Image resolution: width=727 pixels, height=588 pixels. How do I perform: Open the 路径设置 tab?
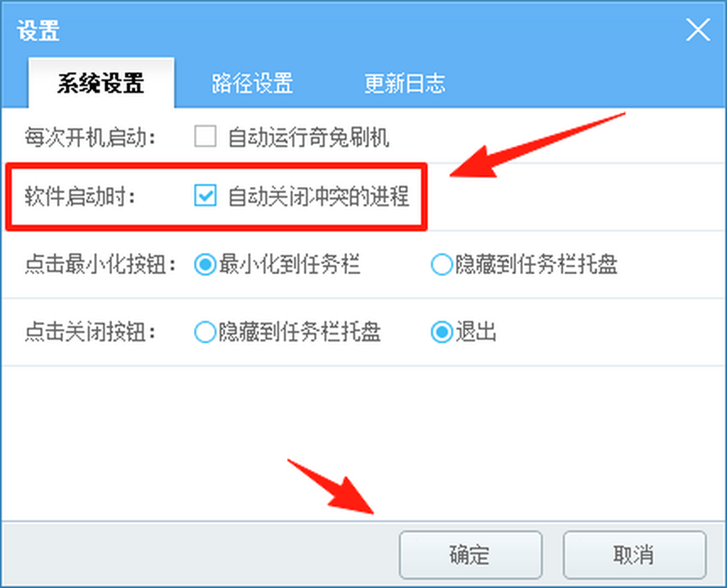[252, 83]
